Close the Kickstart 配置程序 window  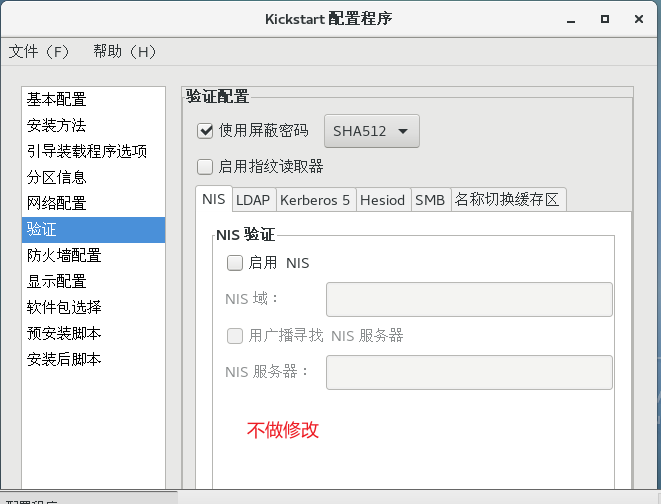coord(639,19)
